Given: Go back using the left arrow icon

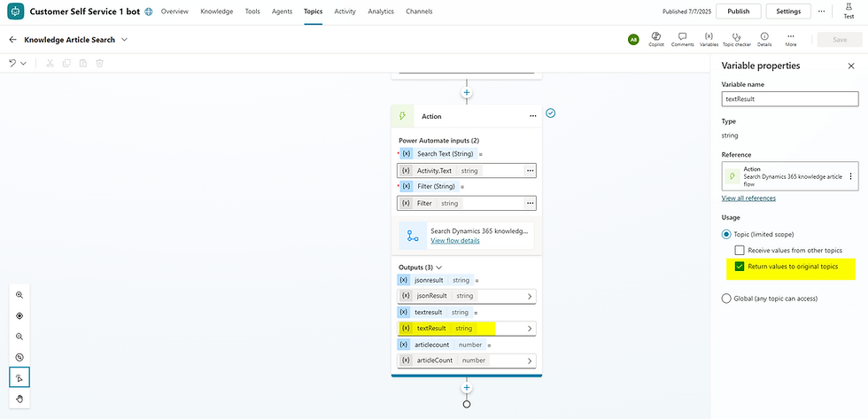Looking at the screenshot, I should pos(12,40).
